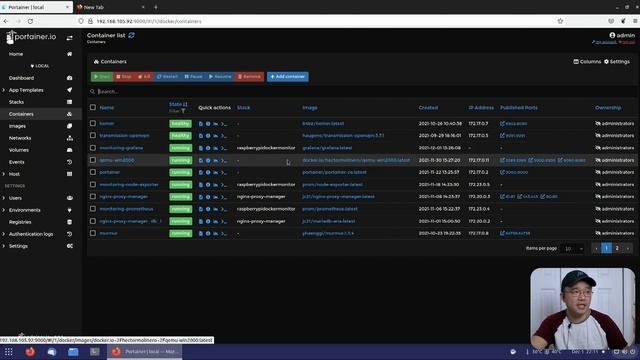Click the Volumes drive icon in sidebar

click(x=69, y=150)
